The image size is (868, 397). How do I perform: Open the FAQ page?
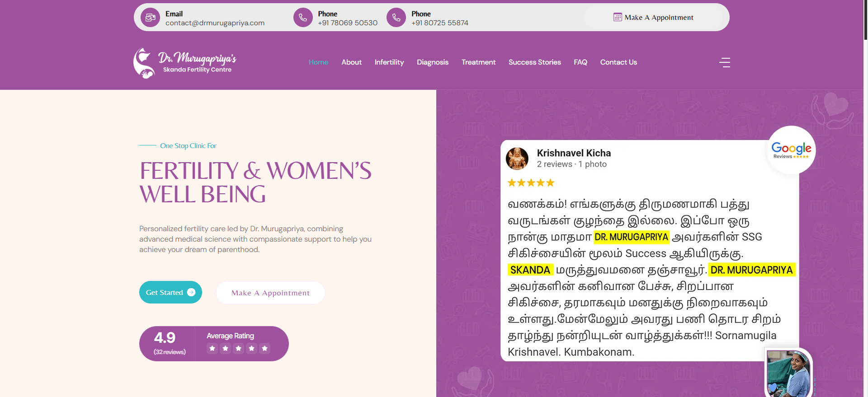pyautogui.click(x=580, y=62)
